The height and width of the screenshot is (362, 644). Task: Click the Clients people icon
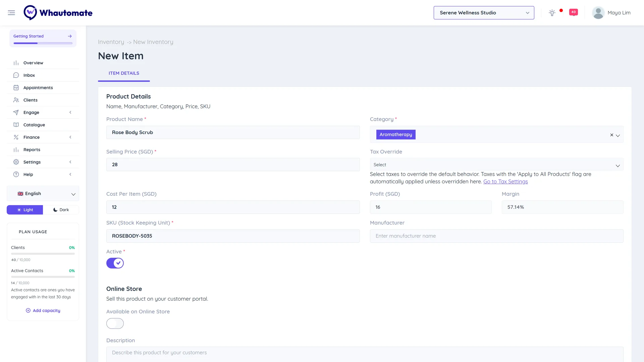tap(16, 100)
